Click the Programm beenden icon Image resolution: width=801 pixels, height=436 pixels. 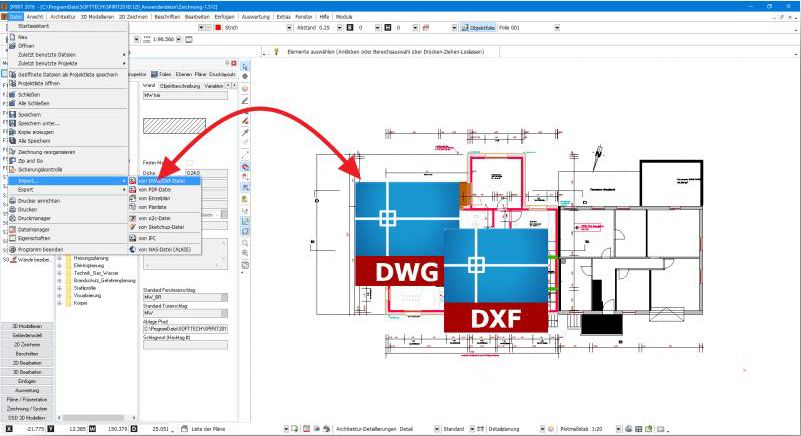tap(13, 249)
